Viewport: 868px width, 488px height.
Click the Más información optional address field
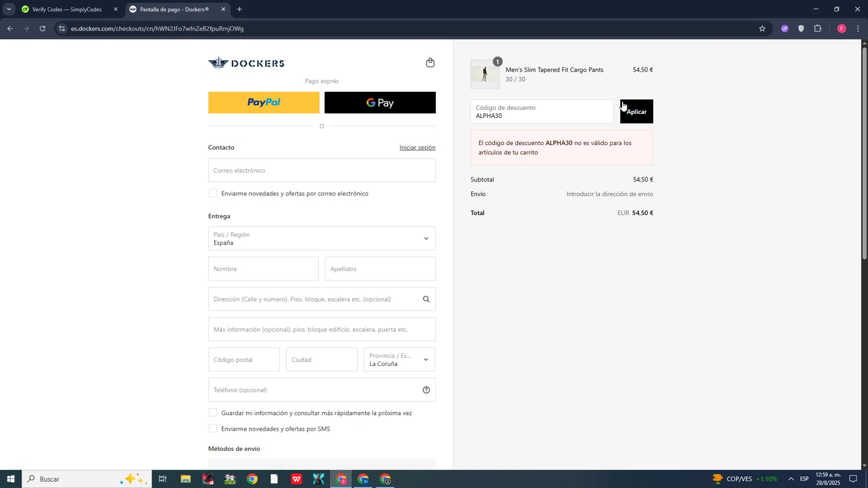pyautogui.click(x=322, y=330)
